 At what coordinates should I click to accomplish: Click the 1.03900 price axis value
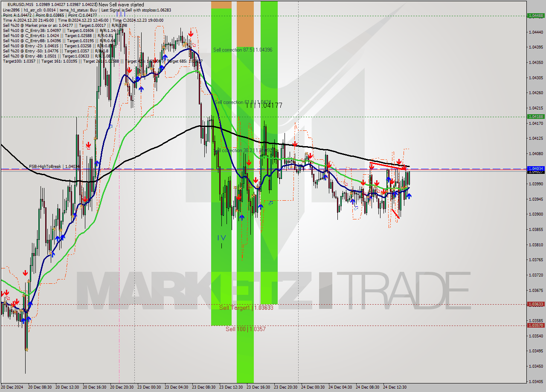tap(536, 214)
